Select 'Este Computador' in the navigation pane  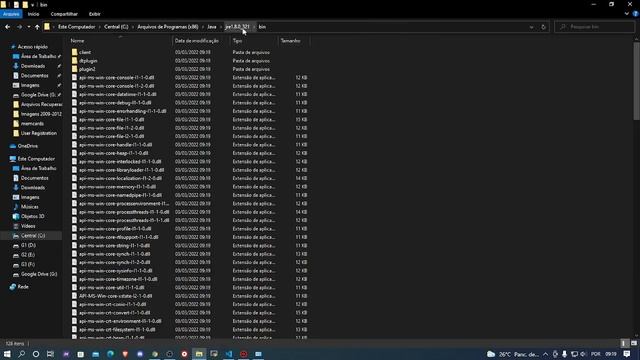[x=36, y=159]
